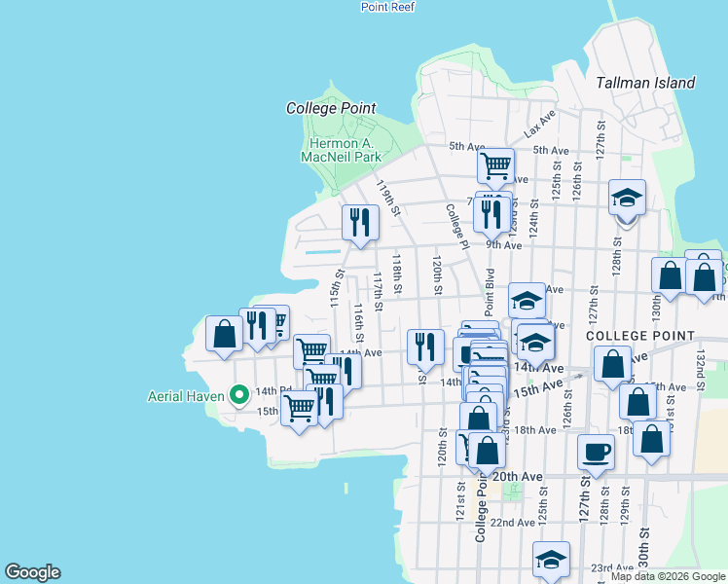Click the Aerial Haven green pin
This screenshot has height=584, width=728.
239,396
